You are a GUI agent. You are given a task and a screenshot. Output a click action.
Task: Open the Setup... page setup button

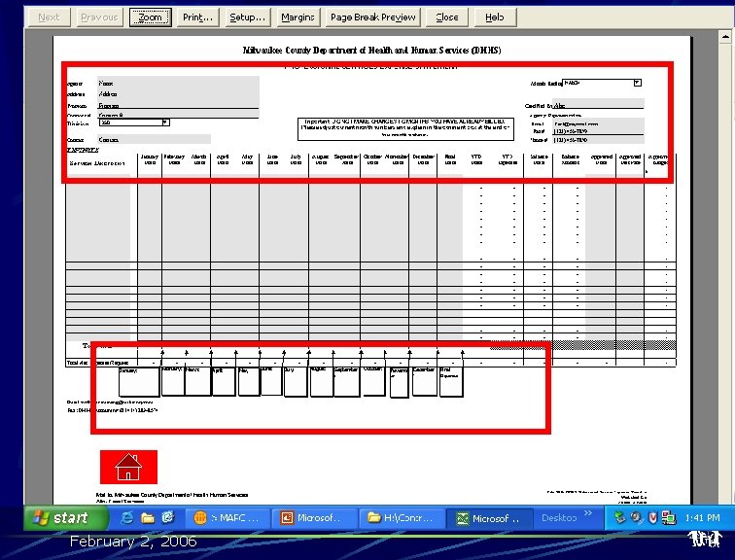tap(247, 17)
